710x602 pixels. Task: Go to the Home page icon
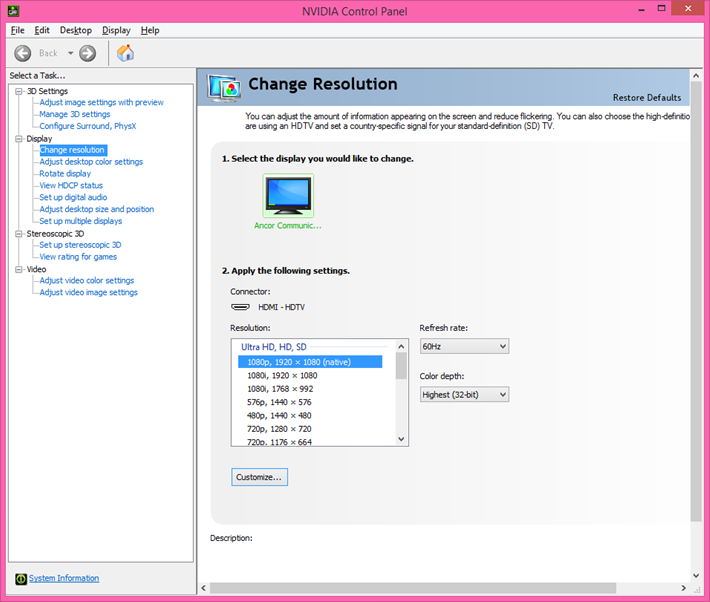coord(125,53)
